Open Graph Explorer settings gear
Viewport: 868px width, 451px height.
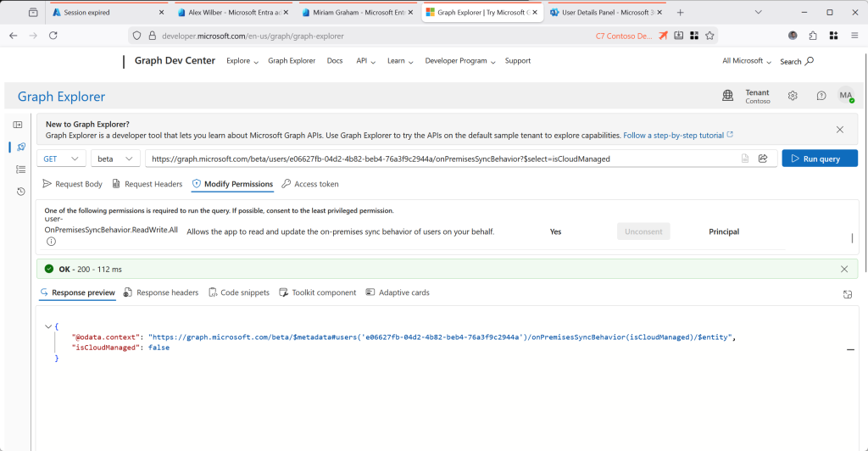(x=793, y=96)
